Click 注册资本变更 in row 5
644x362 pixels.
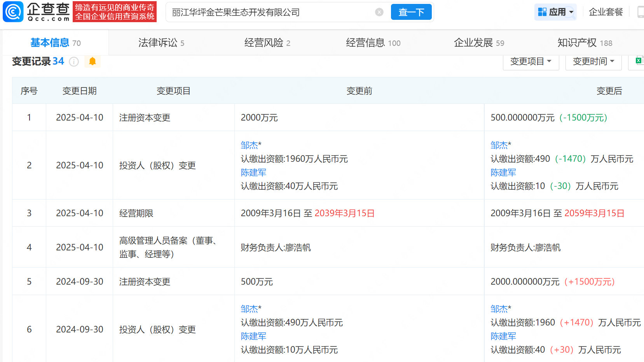[x=145, y=282]
